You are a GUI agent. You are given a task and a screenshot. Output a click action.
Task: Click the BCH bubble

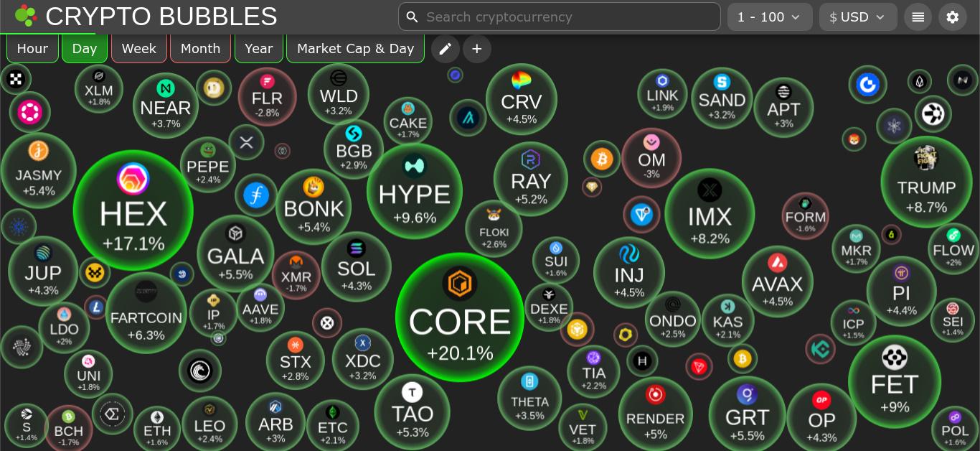point(69,429)
